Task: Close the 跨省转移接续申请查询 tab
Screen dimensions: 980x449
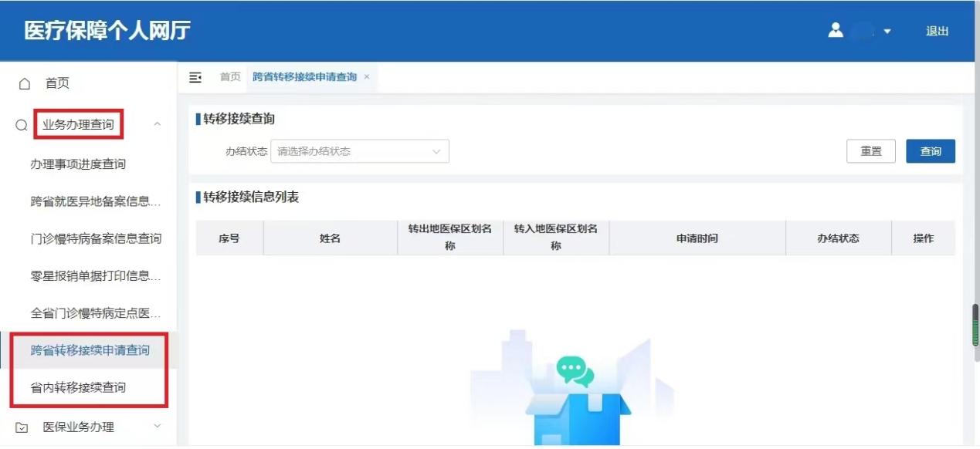Action: pyautogui.click(x=366, y=77)
